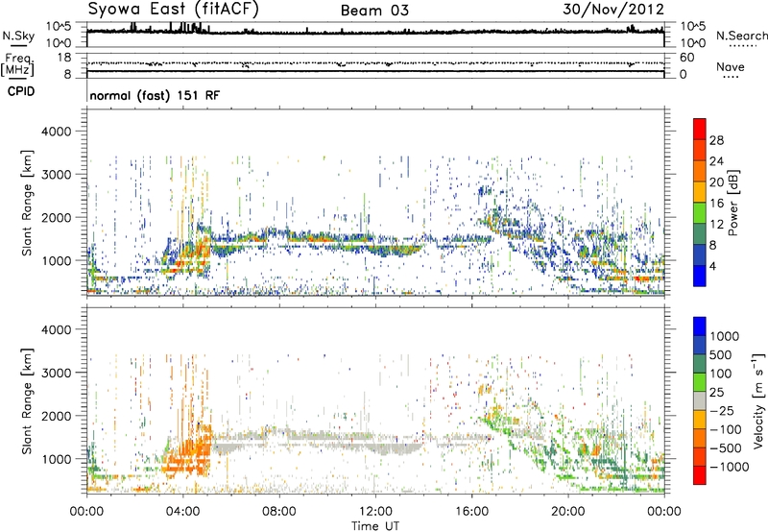The width and height of the screenshot is (768, 532).
Task: Click the 'Slant Range [km]' label of the velocity panel
Action: point(27,401)
